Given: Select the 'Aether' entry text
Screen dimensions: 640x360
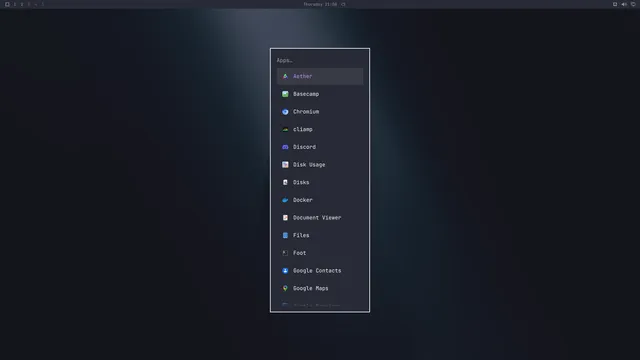Looking at the screenshot, I should 302,76.
